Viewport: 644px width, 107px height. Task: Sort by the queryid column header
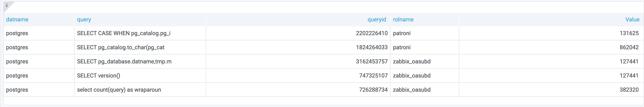[376, 20]
